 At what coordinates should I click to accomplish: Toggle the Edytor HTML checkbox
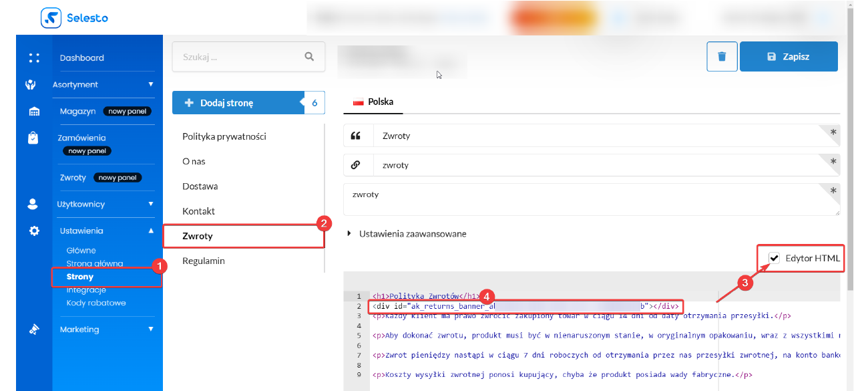(775, 258)
